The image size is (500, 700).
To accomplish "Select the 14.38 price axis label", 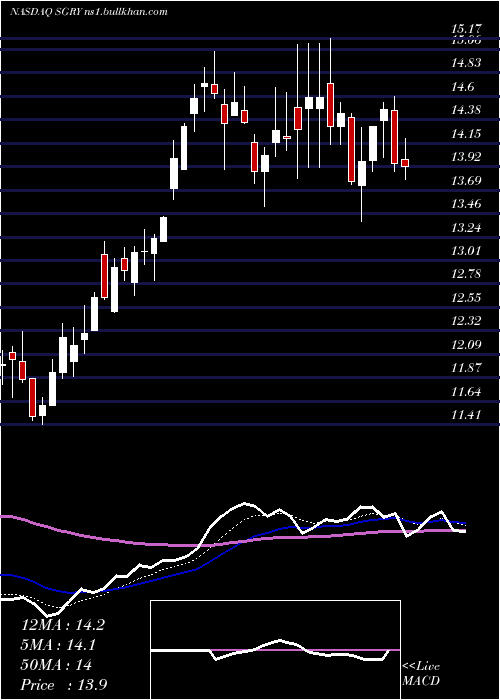I will pyautogui.click(x=466, y=110).
